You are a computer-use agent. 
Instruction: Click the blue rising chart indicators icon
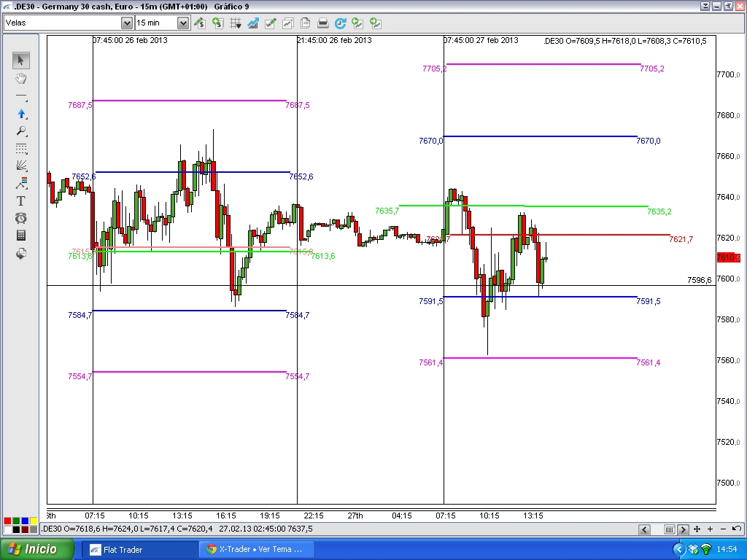pos(252,23)
